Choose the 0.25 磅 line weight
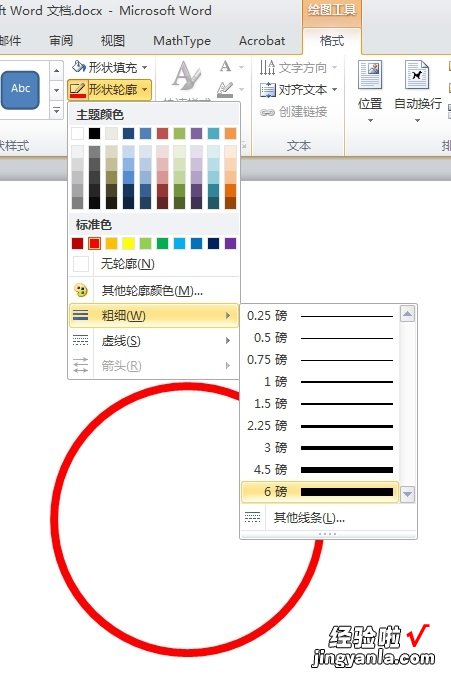 point(320,316)
